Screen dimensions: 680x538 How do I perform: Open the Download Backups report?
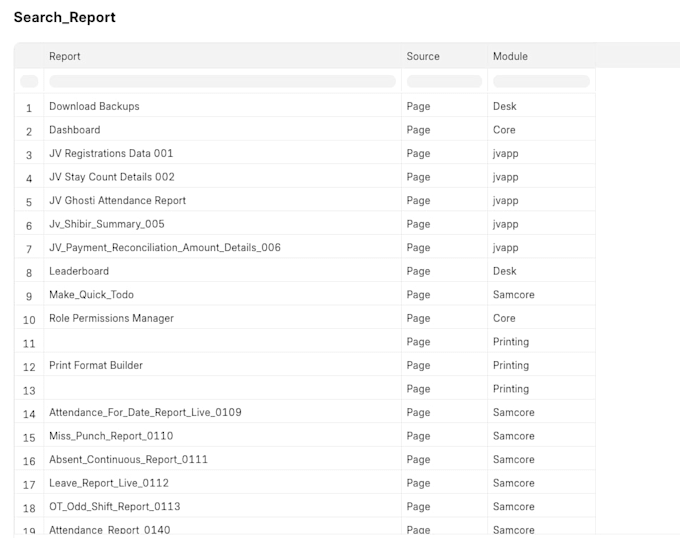click(94, 106)
